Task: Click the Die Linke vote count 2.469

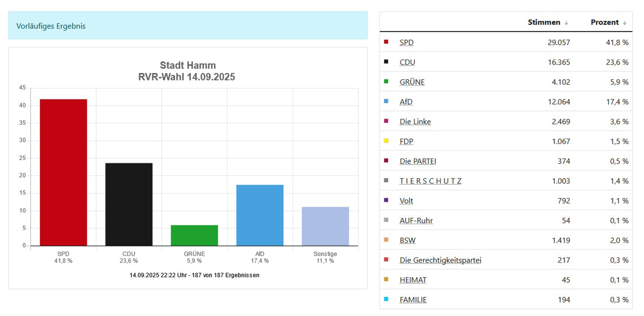Action: 561,122
